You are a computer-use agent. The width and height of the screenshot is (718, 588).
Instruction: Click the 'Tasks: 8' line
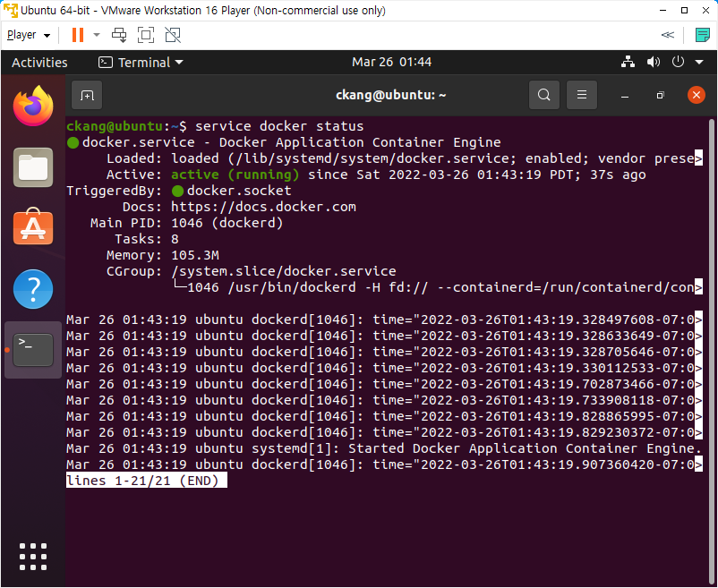(147, 239)
